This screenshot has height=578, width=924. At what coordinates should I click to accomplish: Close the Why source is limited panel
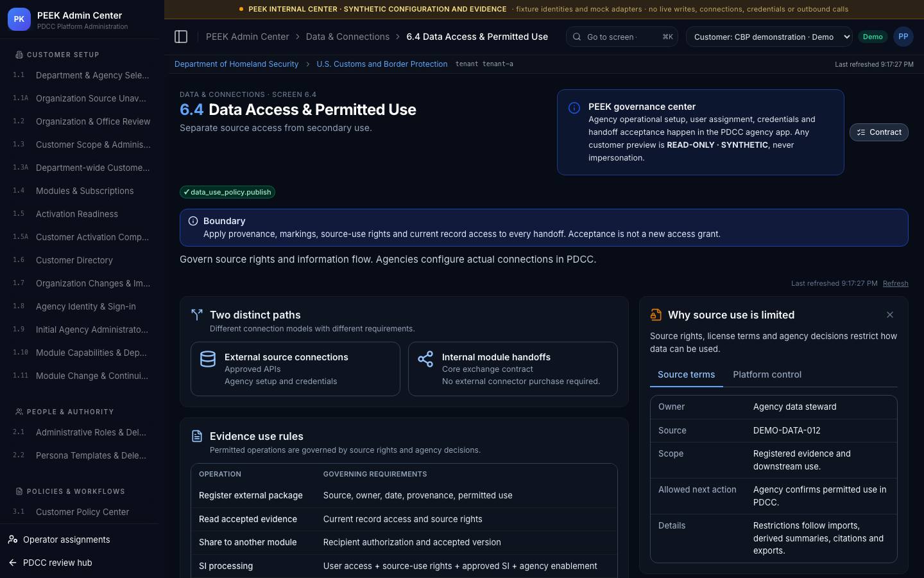click(889, 315)
